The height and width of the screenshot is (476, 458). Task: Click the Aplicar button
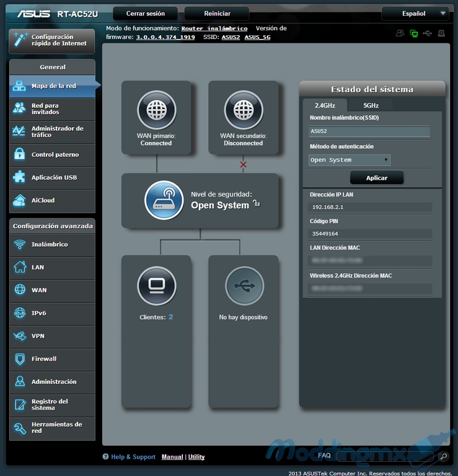tap(377, 178)
